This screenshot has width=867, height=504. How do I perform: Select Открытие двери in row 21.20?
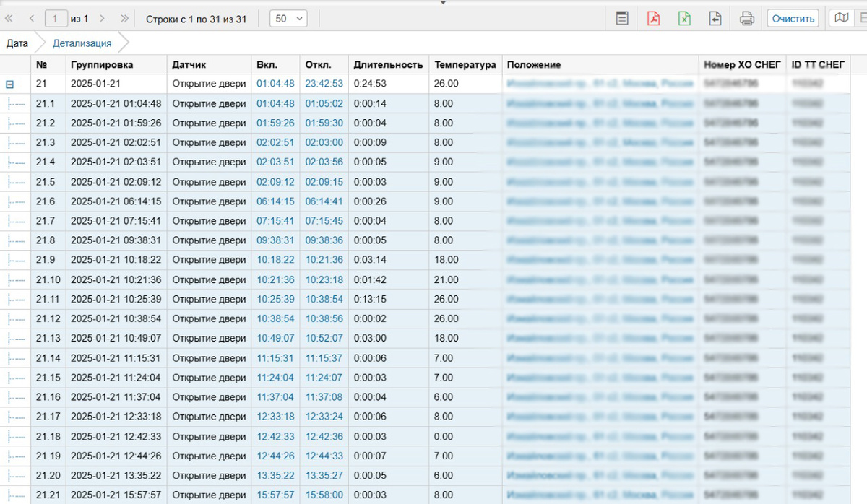coord(210,475)
